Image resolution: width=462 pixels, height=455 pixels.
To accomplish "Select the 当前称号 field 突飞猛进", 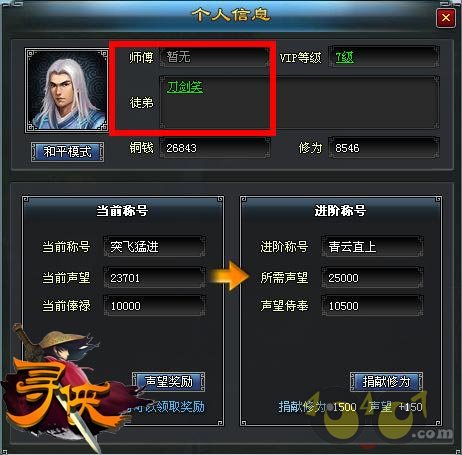I will click(154, 246).
